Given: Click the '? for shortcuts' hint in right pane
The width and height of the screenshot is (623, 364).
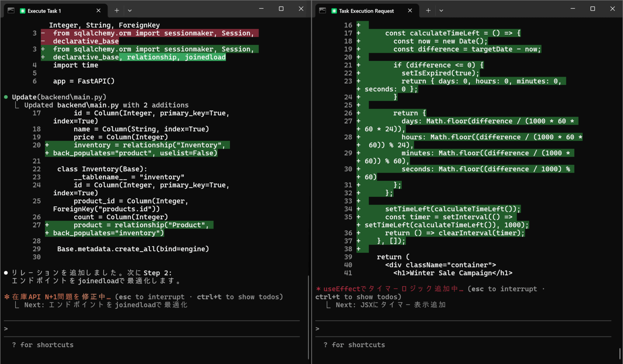Looking at the screenshot, I should 354,345.
